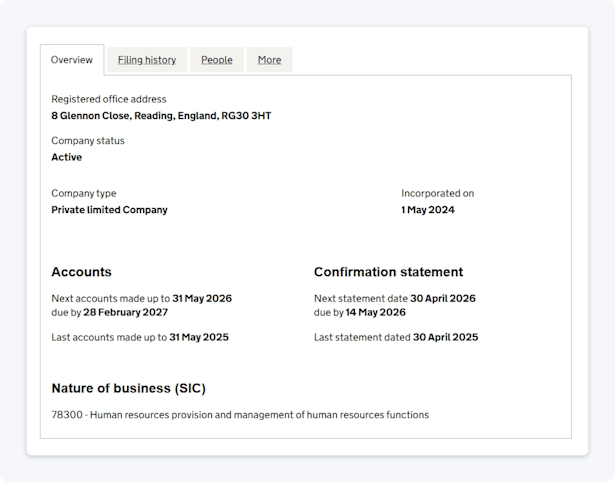Click the Nature of business (SIC) heading
Image resolution: width=615 pixels, height=482 pixels.
click(129, 388)
